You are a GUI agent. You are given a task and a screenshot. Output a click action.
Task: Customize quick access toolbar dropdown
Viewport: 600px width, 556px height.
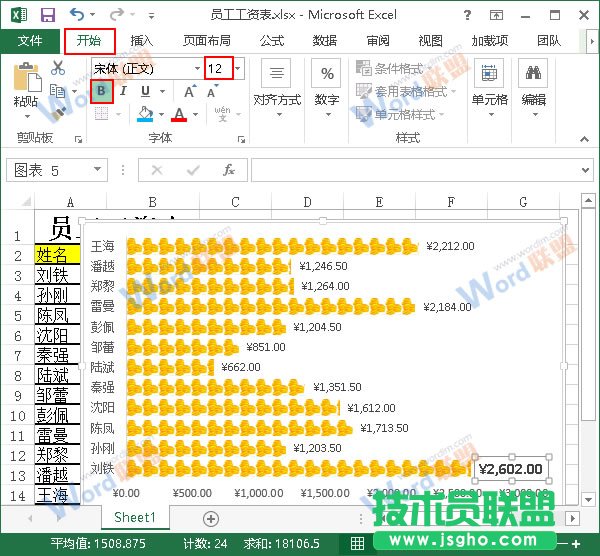pyautogui.click(x=152, y=16)
